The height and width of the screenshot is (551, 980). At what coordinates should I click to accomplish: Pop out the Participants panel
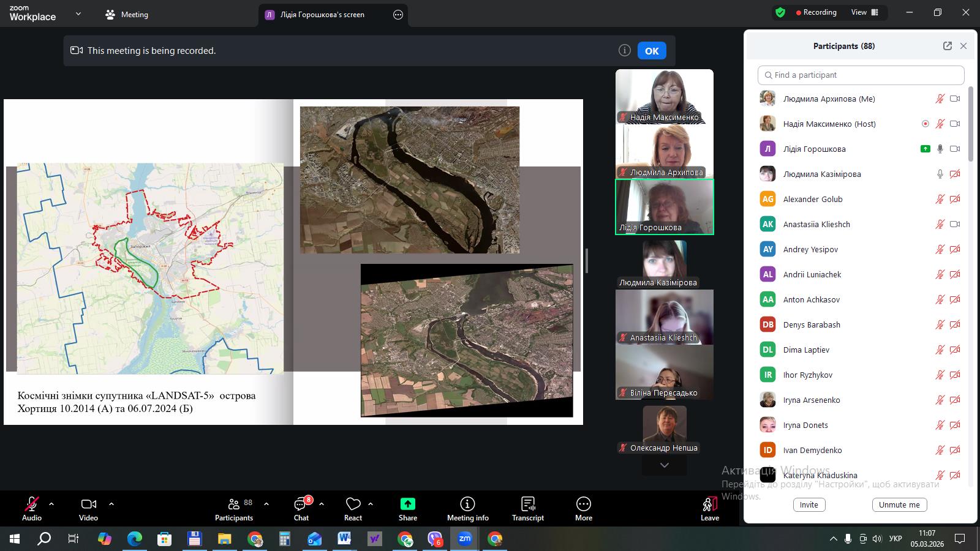[947, 46]
